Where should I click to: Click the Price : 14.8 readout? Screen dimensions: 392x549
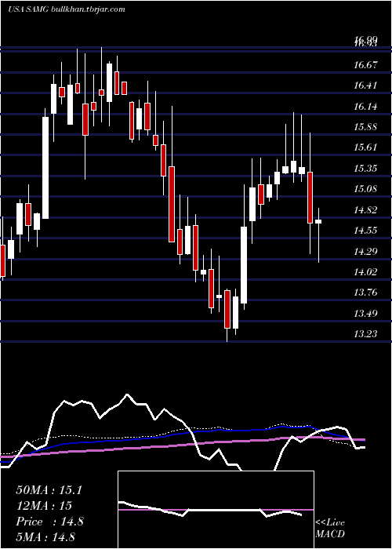[x=49, y=522]
